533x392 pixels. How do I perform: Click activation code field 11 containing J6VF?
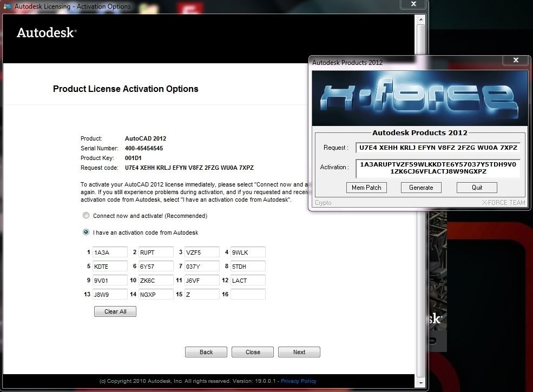click(x=202, y=280)
